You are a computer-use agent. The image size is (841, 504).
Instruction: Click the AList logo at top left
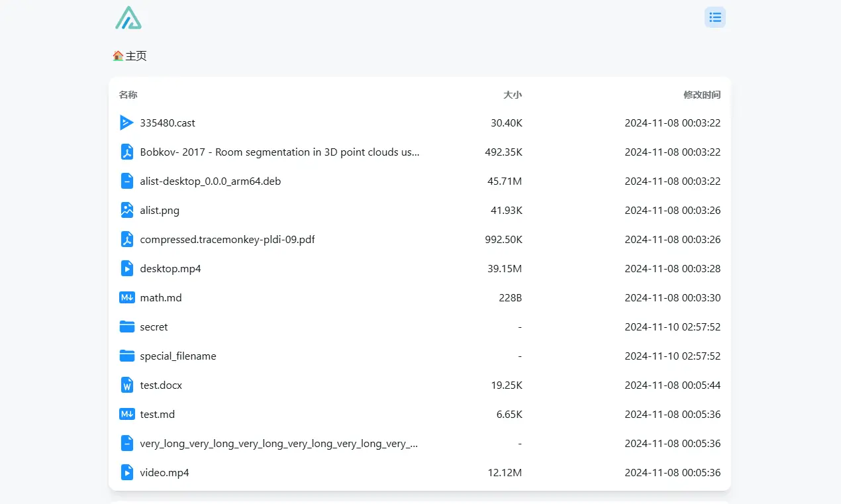[128, 18]
